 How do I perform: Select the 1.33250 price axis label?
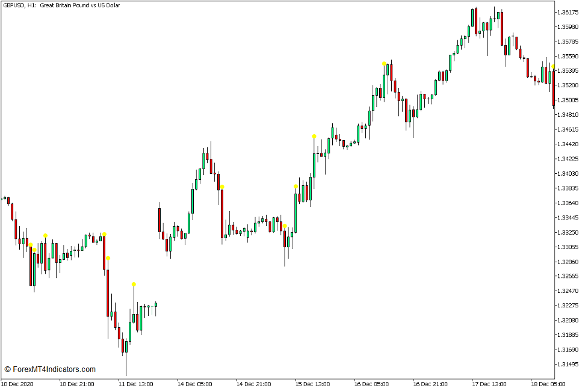[568, 232]
